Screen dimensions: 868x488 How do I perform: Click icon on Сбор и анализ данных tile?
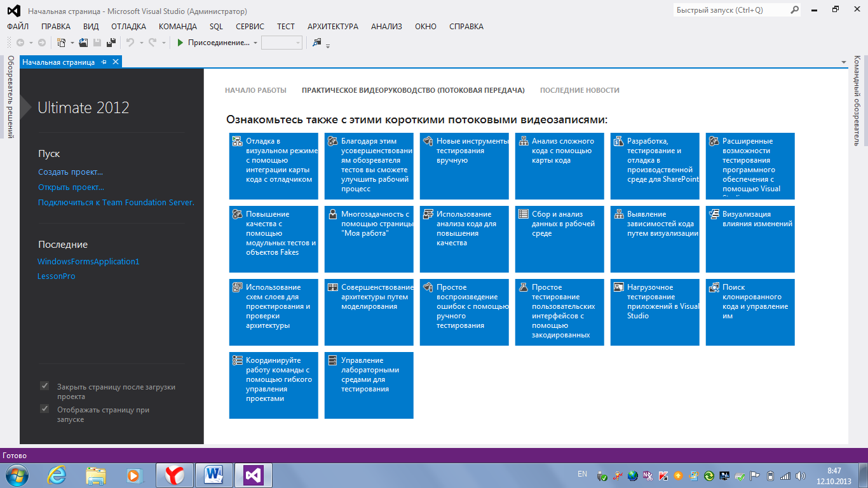click(523, 214)
